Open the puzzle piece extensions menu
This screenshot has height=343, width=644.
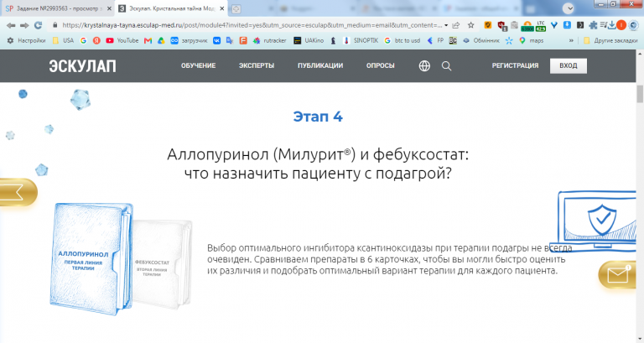[593, 25]
